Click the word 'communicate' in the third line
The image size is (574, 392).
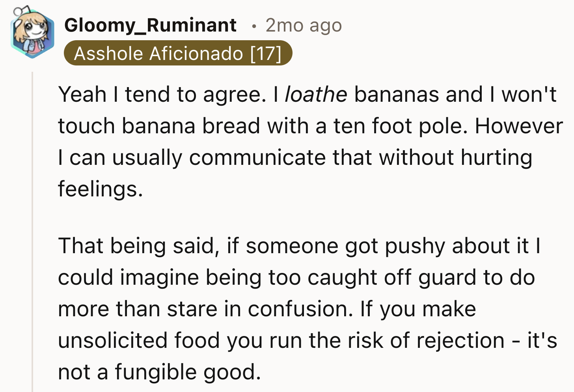pyautogui.click(x=257, y=157)
